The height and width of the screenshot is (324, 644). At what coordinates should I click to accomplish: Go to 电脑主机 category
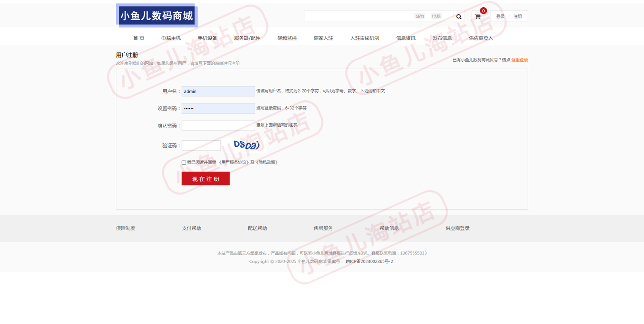point(171,38)
